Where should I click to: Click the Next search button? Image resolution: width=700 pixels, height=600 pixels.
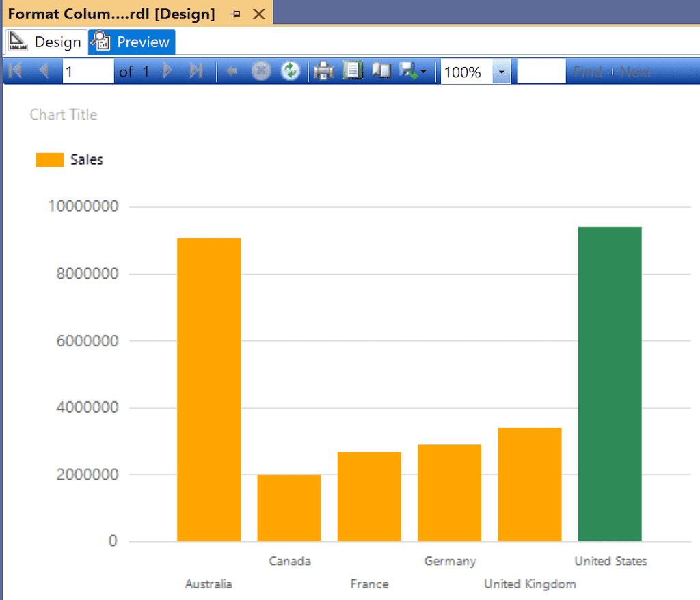point(636,72)
